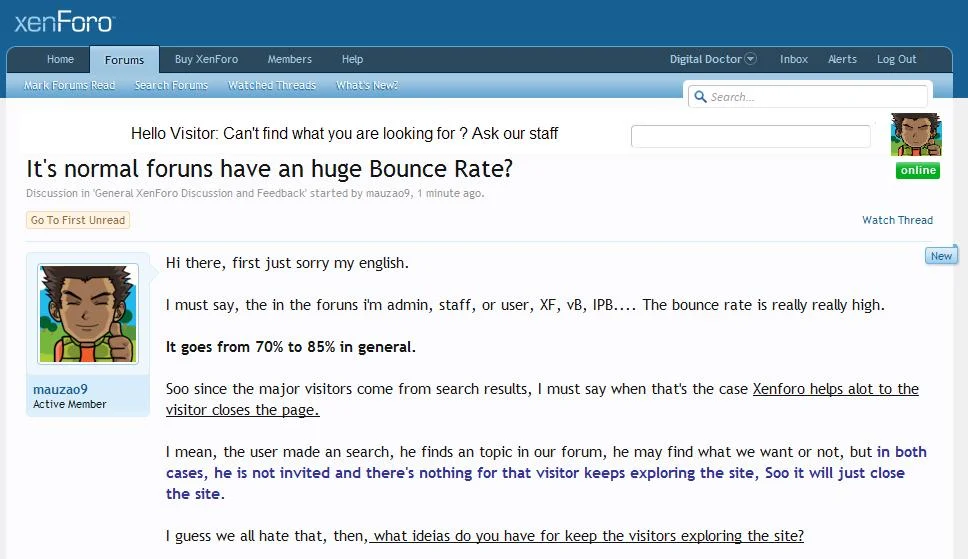The height and width of the screenshot is (559, 968).
Task: Click the magnifier icon in Search box
Action: click(x=700, y=96)
